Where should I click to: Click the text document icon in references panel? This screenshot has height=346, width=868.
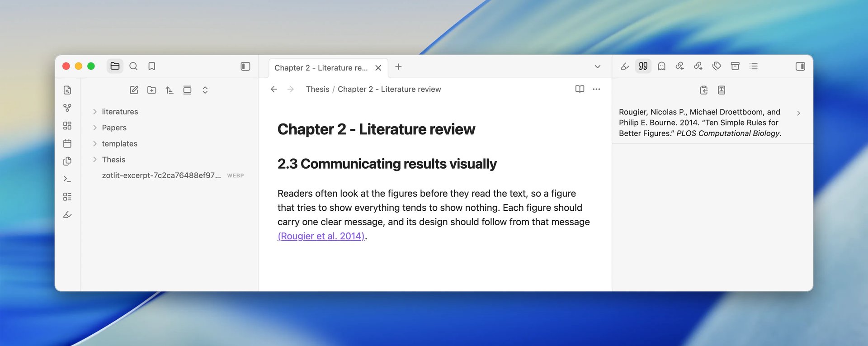722,90
